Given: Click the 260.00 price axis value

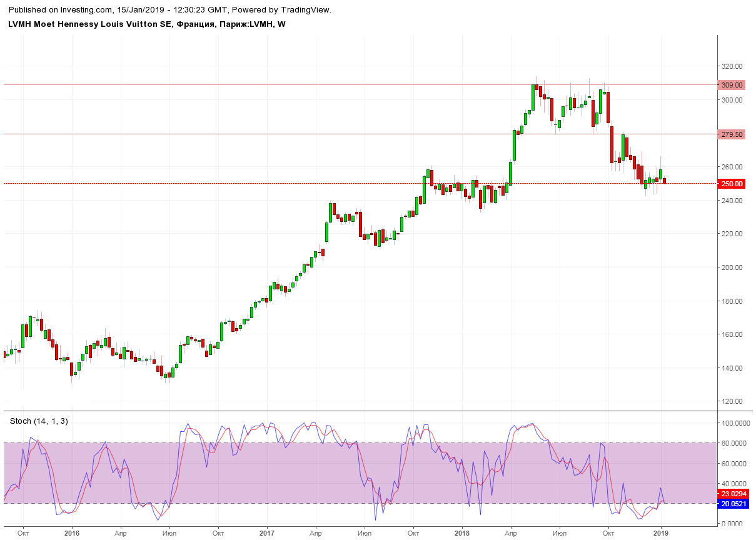Looking at the screenshot, I should point(732,167).
